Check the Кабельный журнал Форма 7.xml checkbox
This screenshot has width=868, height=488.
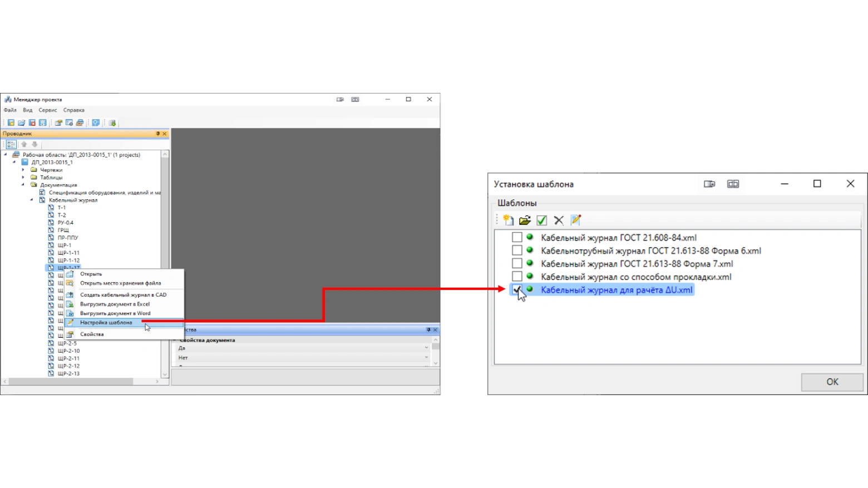tap(517, 264)
